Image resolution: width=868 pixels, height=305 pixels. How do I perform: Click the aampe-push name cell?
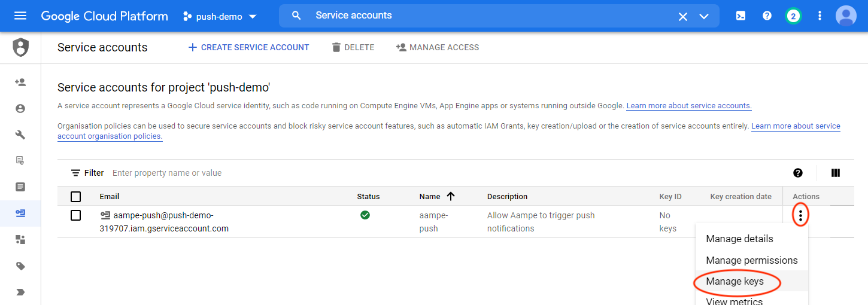(x=434, y=222)
